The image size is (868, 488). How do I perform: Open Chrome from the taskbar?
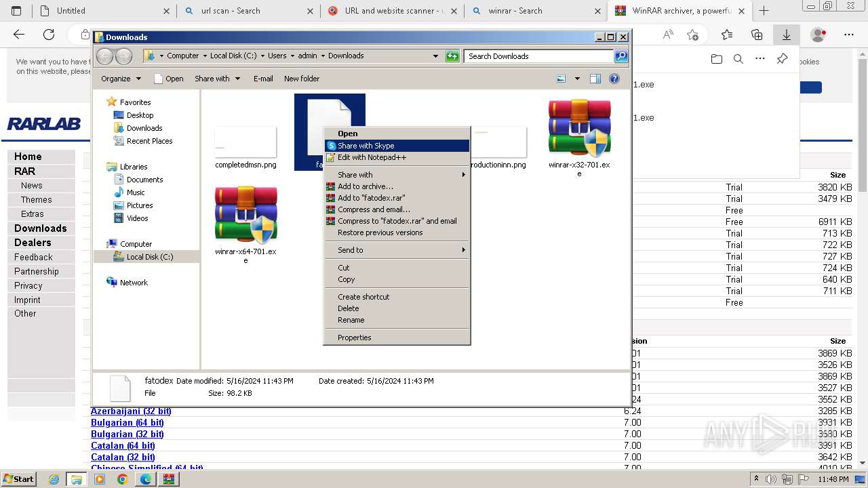point(122,479)
